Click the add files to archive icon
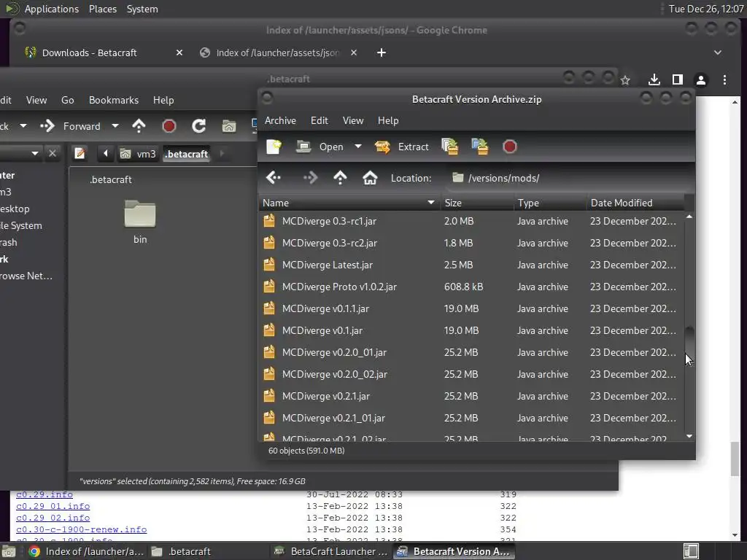The width and height of the screenshot is (747, 560). [x=449, y=147]
